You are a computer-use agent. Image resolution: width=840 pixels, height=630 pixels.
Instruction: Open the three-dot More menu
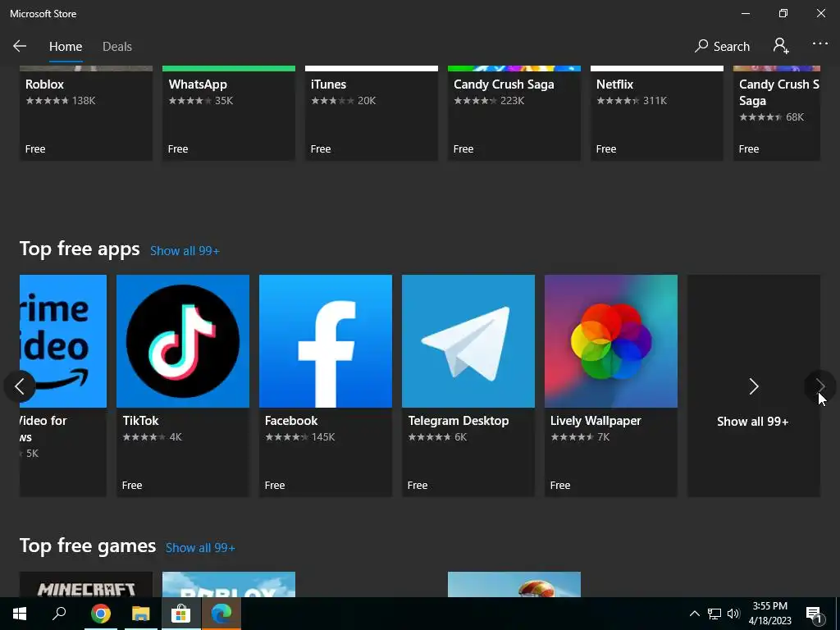[819, 44]
